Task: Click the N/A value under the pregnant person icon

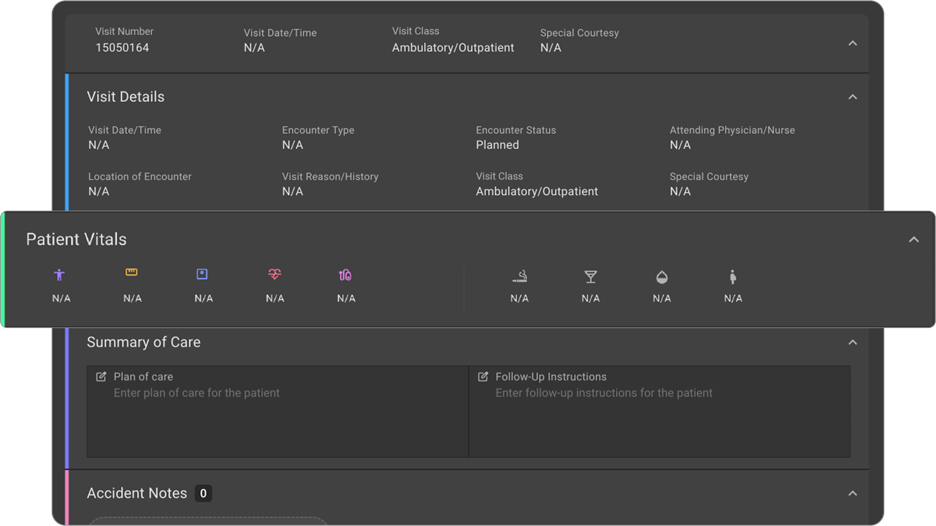Action: click(733, 299)
